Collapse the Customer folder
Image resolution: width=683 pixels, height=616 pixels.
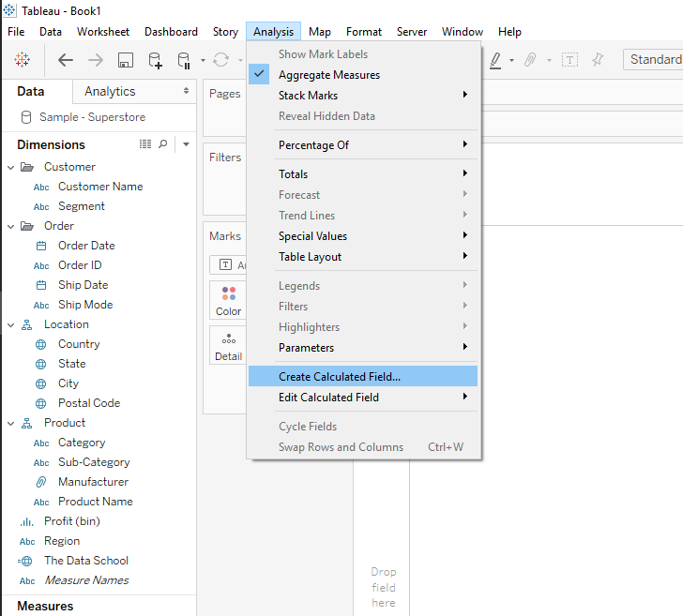click(10, 167)
